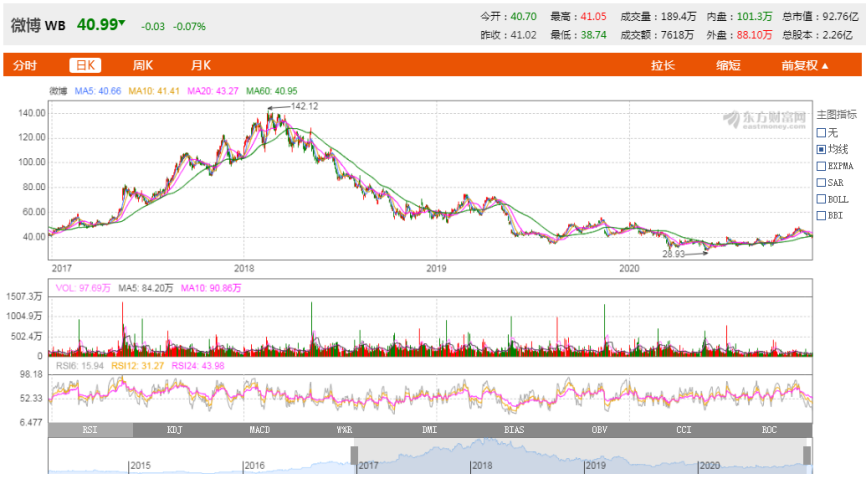The image size is (866, 479).
Task: Click the 142.12 peak price marker
Action: coord(304,106)
